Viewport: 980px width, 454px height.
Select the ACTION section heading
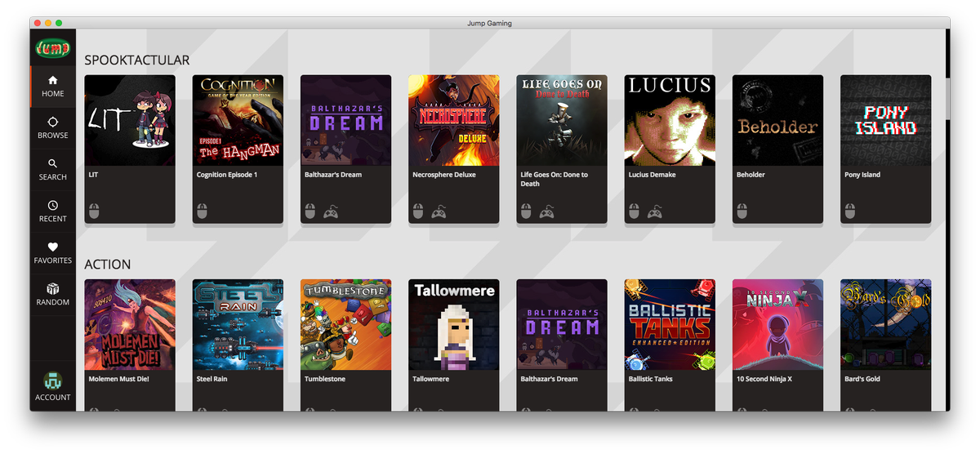[x=108, y=265]
